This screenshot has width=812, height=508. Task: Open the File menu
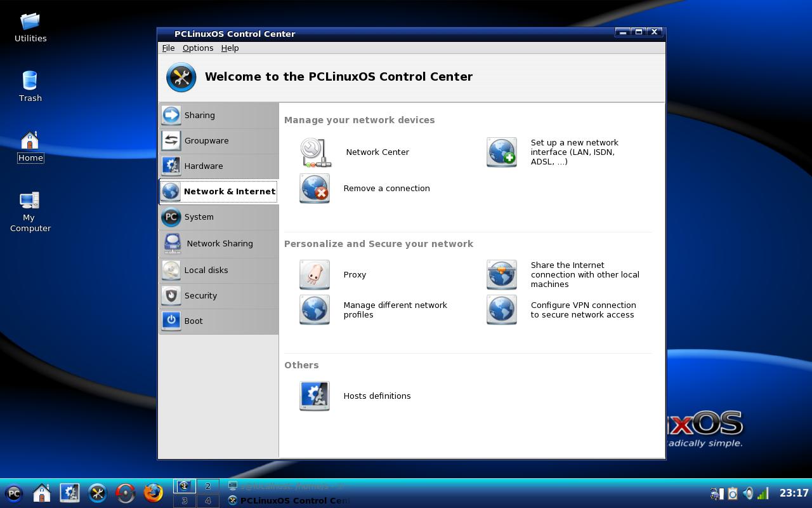pos(168,48)
